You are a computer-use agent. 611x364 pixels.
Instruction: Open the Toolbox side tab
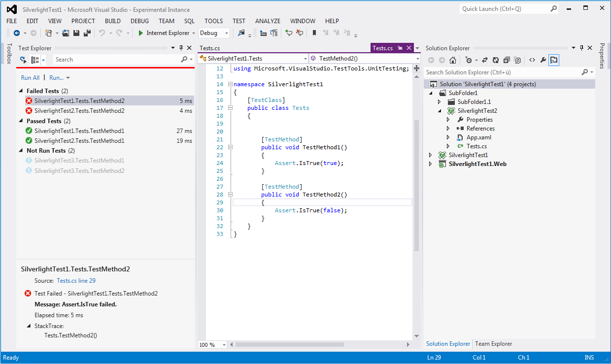pyautogui.click(x=8, y=54)
